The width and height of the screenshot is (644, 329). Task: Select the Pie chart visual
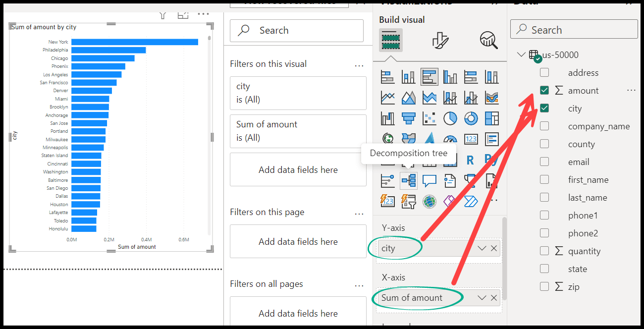pyautogui.click(x=450, y=118)
